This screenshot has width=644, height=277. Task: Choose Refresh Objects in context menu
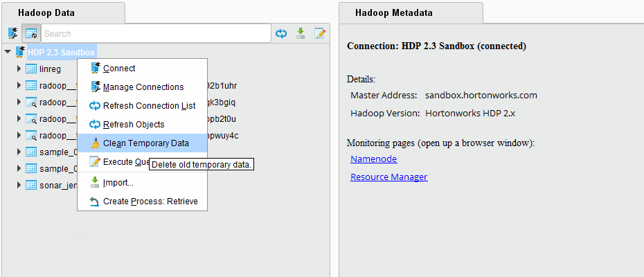point(134,125)
